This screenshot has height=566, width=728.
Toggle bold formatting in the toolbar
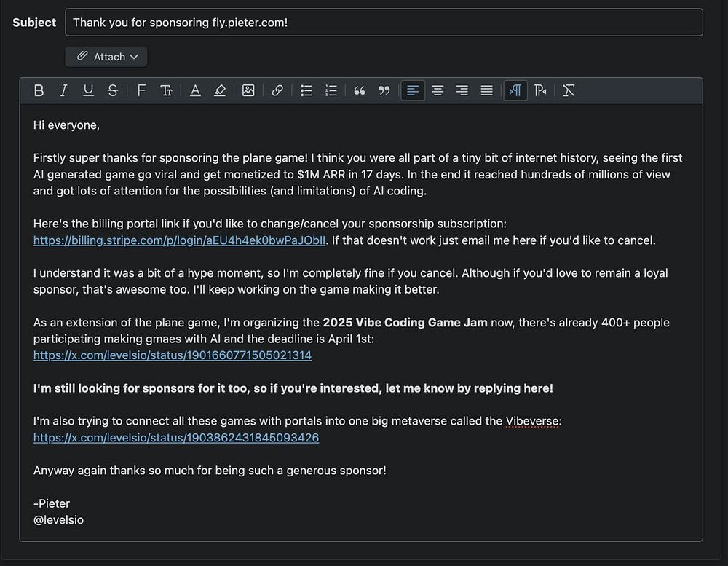click(39, 90)
